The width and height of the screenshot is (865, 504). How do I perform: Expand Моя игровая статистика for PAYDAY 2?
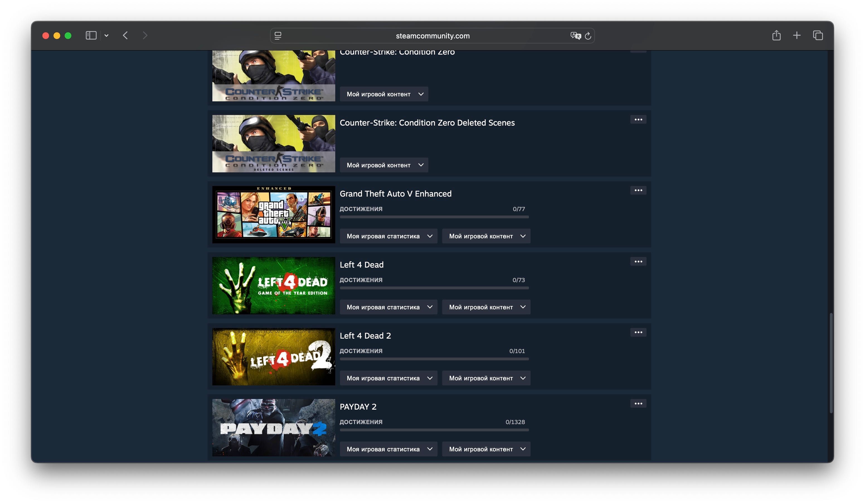click(x=388, y=449)
